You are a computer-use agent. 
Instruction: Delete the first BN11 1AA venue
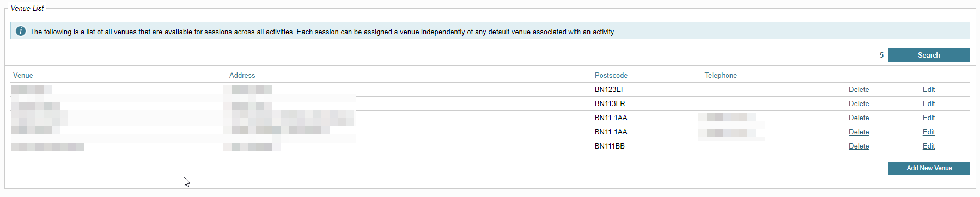click(859, 118)
